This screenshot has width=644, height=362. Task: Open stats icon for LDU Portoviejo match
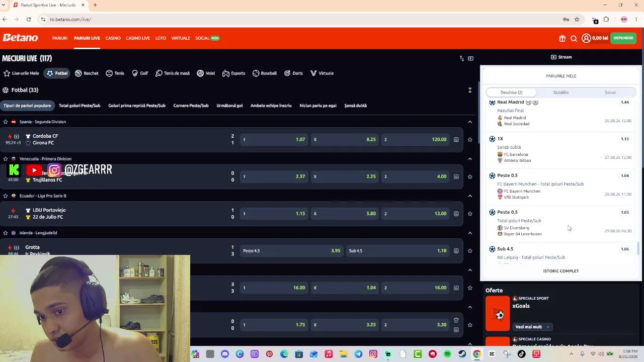coord(456,214)
